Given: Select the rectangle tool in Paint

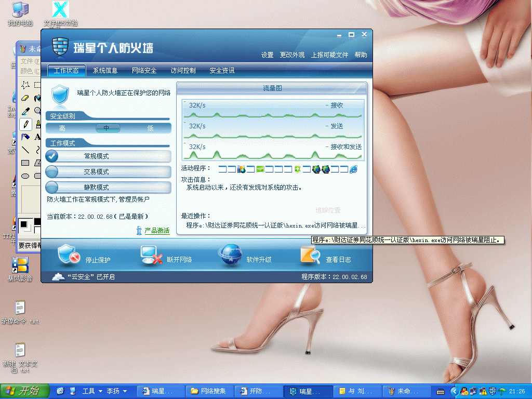Looking at the screenshot, I should click(x=25, y=163).
